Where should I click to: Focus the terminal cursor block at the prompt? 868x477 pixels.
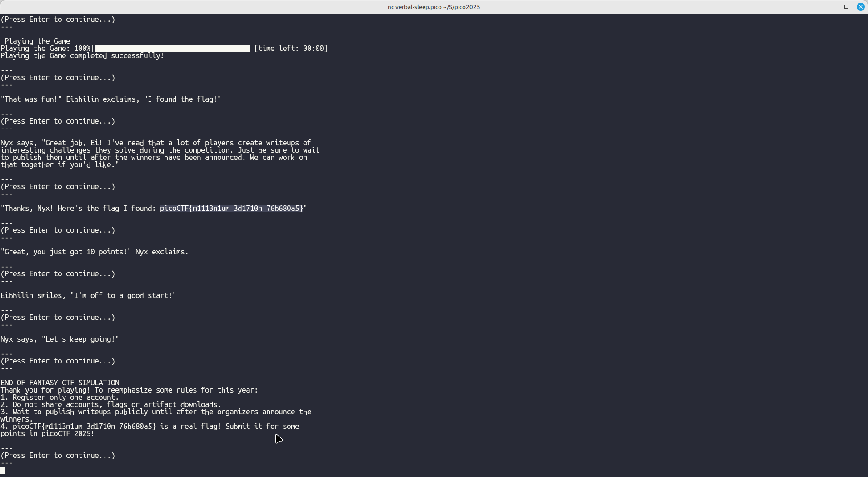3,470
